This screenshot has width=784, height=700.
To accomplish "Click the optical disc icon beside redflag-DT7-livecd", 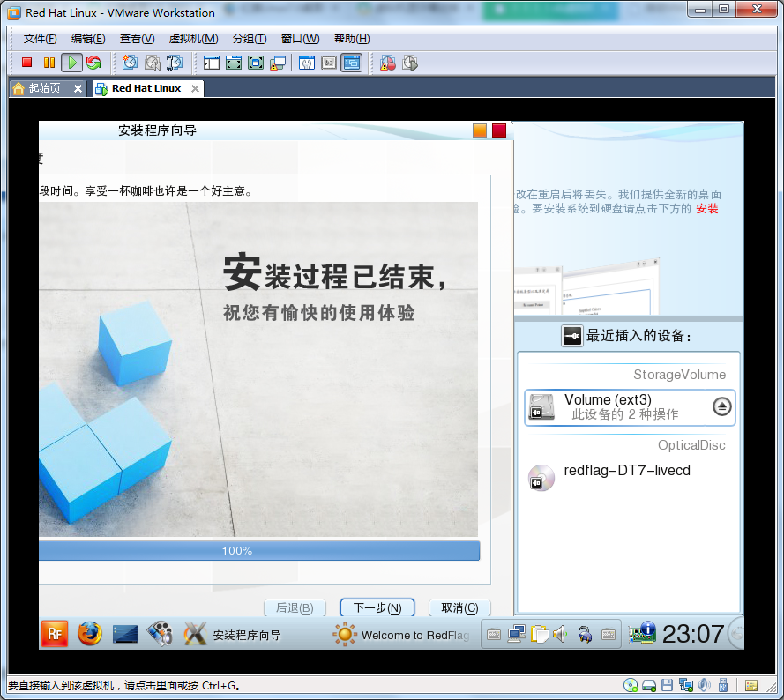I will tap(541, 478).
